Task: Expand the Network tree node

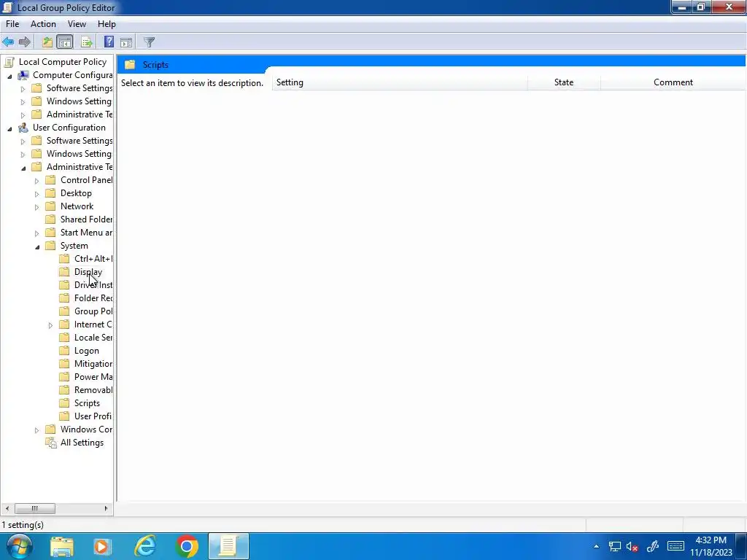Action: 36,206
